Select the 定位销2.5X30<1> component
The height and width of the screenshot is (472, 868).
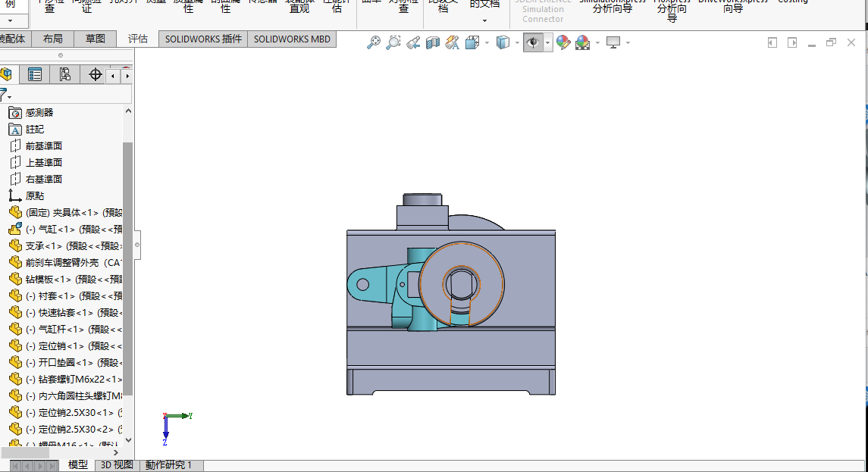[65, 413]
